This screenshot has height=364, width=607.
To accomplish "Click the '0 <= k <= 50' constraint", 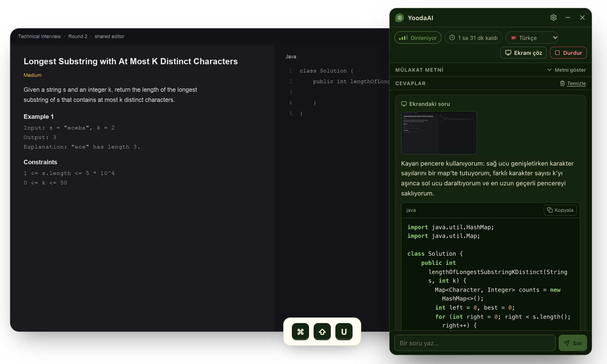I will pos(46,183).
